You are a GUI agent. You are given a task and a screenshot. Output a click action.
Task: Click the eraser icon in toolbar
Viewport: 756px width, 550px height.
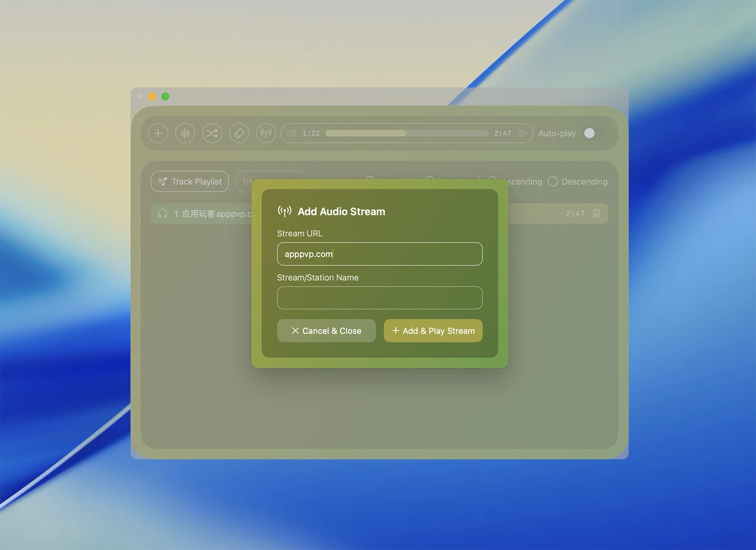(239, 133)
